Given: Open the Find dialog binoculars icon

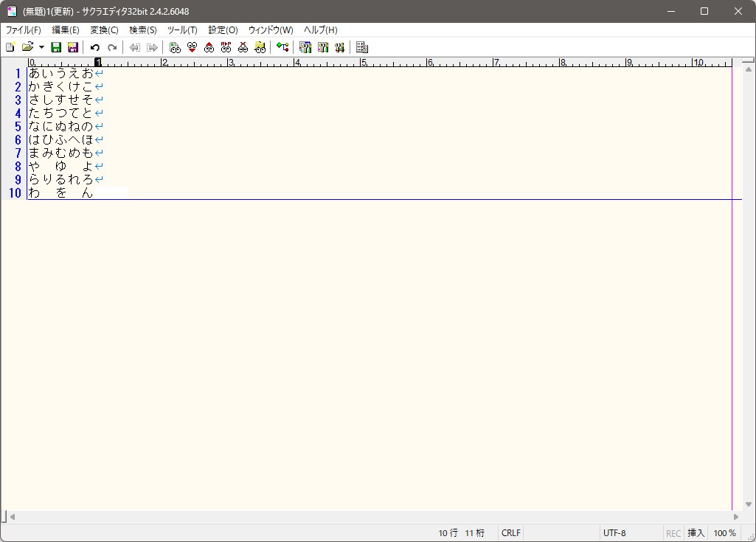Looking at the screenshot, I should pyautogui.click(x=175, y=47).
